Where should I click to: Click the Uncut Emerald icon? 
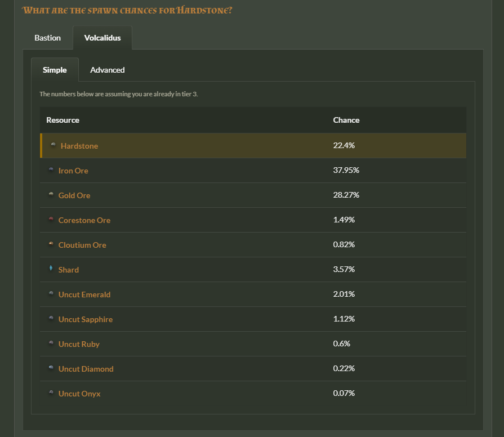click(x=51, y=294)
